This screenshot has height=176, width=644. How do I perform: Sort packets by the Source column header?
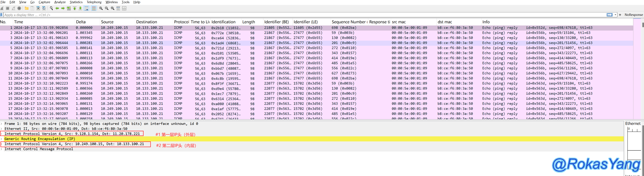coord(107,22)
